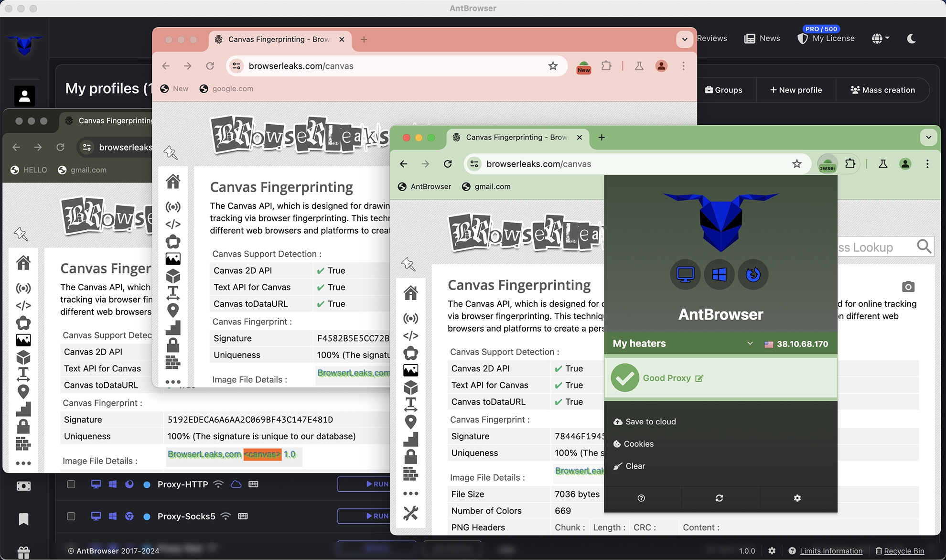Reload page in the green browser window

[448, 164]
